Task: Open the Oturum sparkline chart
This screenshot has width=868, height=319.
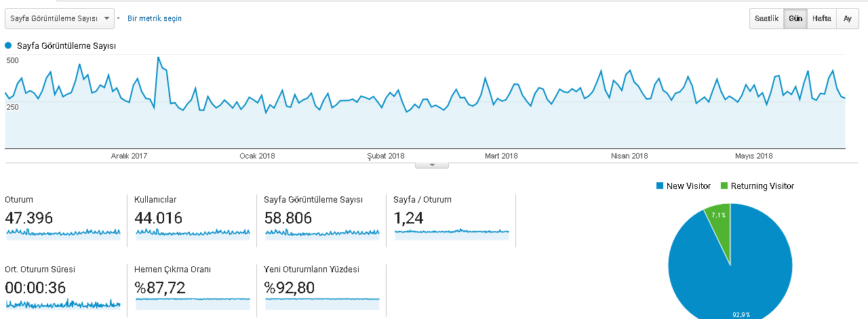Action: (x=63, y=233)
